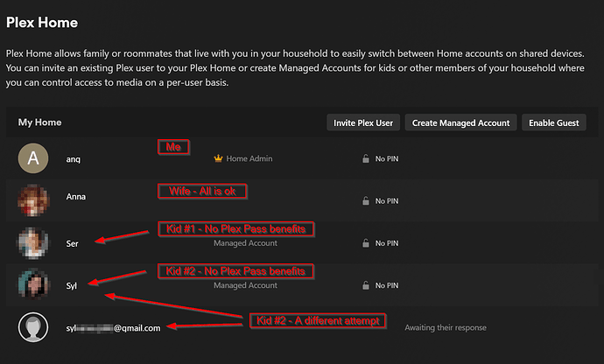Enable Guest access button

pyautogui.click(x=553, y=122)
